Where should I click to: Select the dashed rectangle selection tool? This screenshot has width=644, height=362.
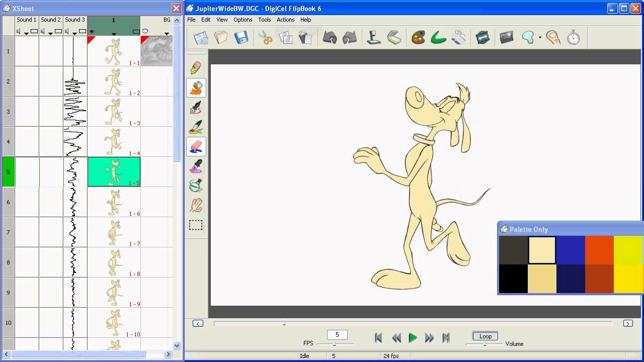coord(196,225)
